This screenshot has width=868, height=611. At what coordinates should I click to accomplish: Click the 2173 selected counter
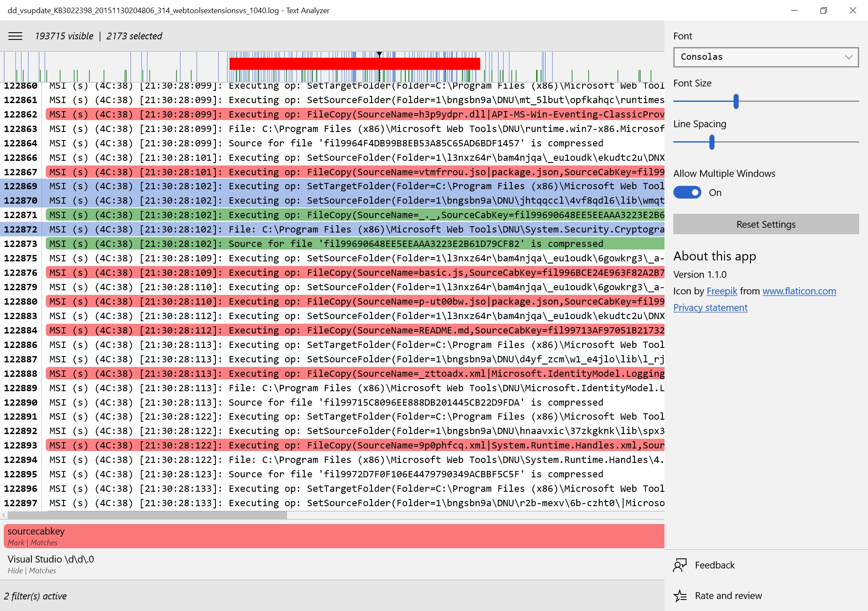(x=134, y=36)
